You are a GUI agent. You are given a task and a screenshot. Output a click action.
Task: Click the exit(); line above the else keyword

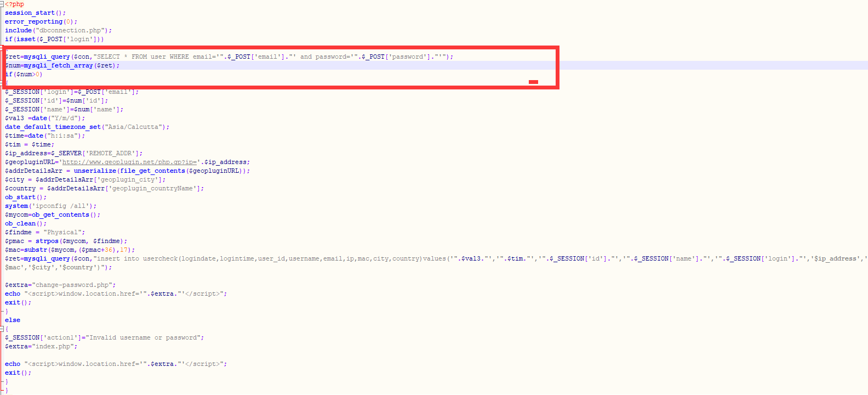pos(18,303)
